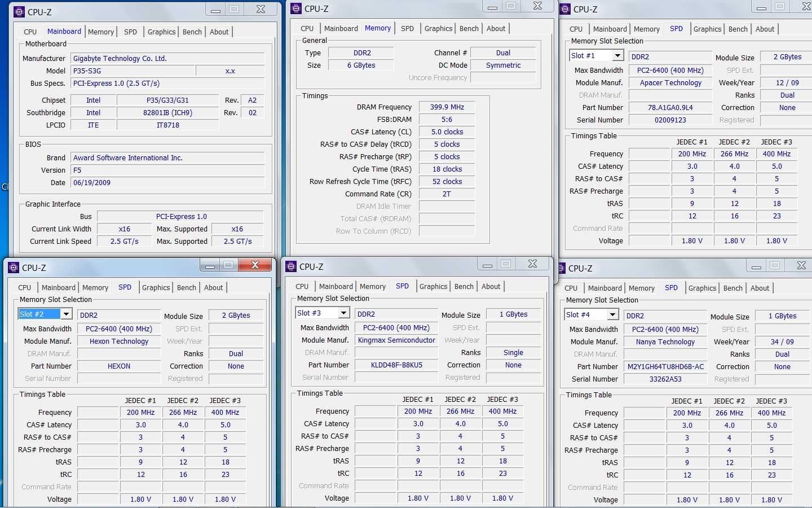Select Graphics tab in Slot #4 window
The image size is (812, 508).
[x=702, y=288]
